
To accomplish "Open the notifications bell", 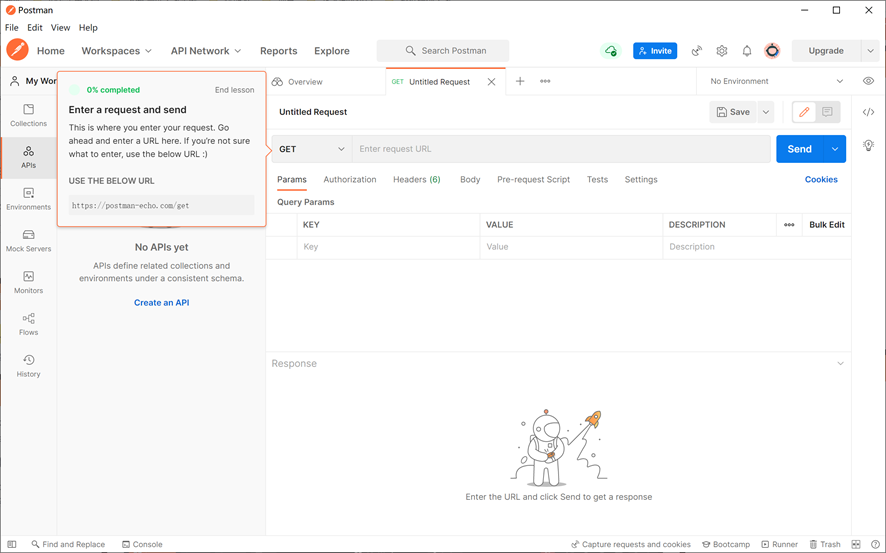I will coord(746,51).
